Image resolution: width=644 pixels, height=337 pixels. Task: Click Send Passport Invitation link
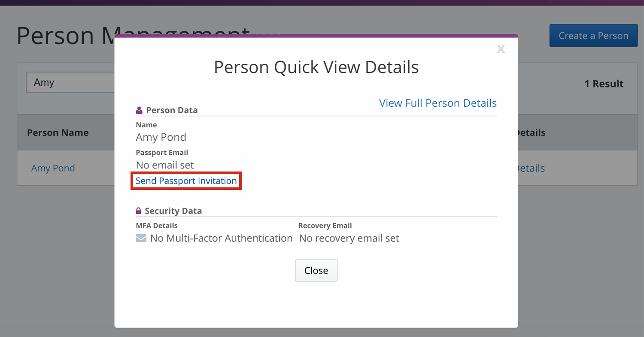coord(186,181)
